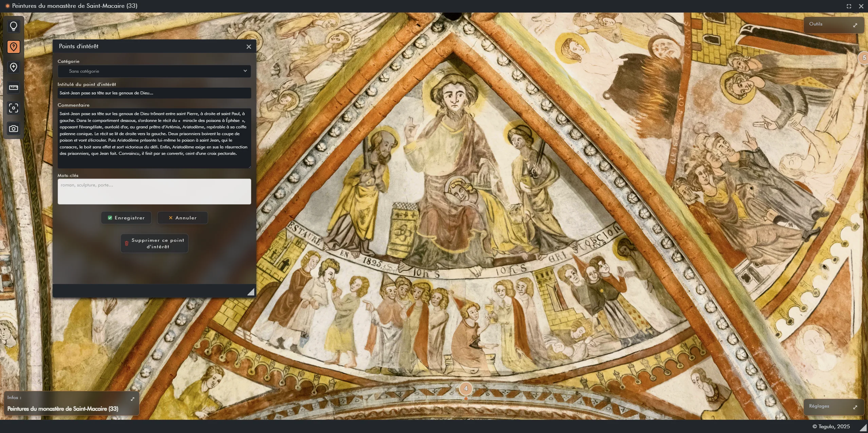Click the © Tegula, 2025 credit
The image size is (868, 433).
coord(831,427)
